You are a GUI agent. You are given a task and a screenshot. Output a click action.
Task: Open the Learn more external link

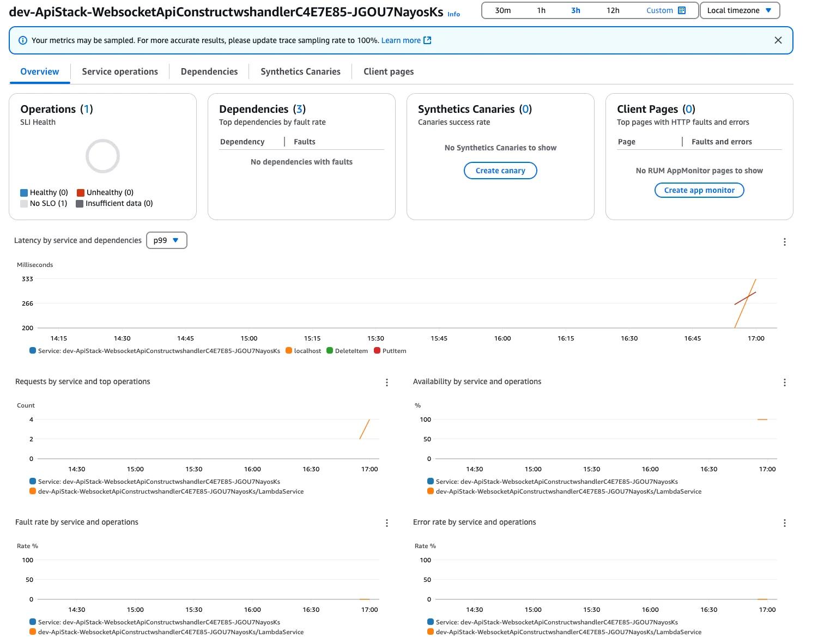pyautogui.click(x=406, y=40)
